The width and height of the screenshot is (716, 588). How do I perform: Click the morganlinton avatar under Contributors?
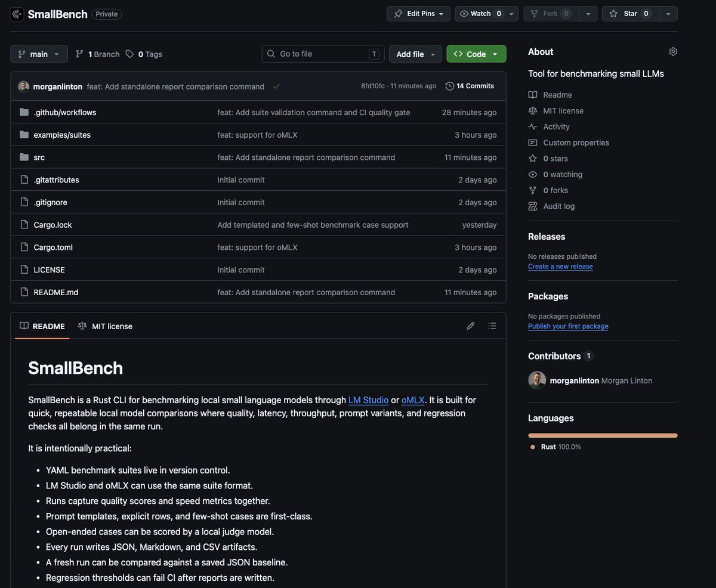[537, 380]
